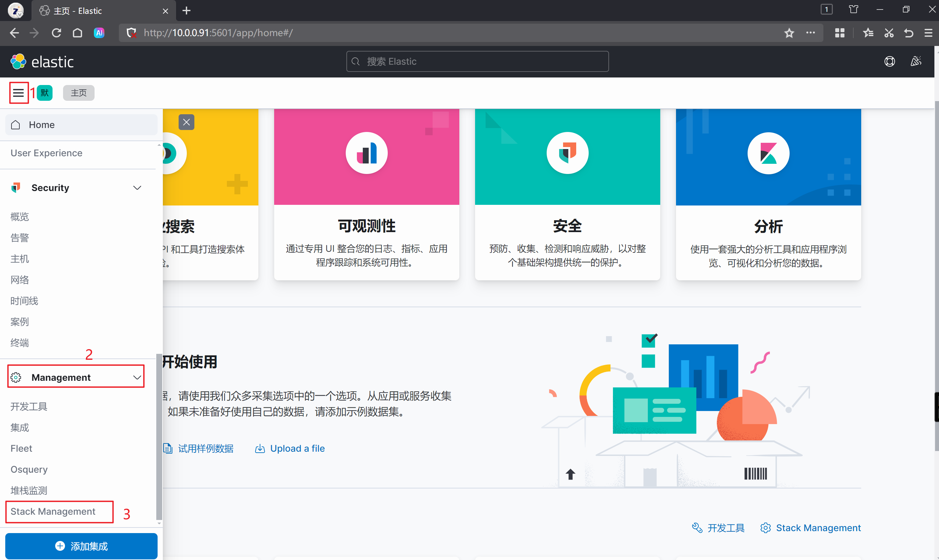This screenshot has width=939, height=560.
Task: Open the 安全 solution card
Action: [x=567, y=195]
